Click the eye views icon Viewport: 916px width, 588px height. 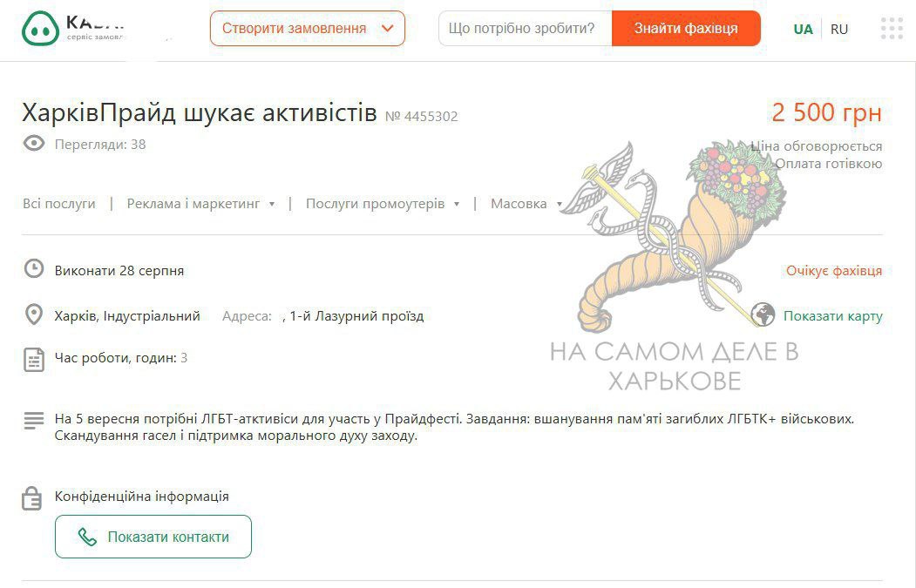(34, 144)
